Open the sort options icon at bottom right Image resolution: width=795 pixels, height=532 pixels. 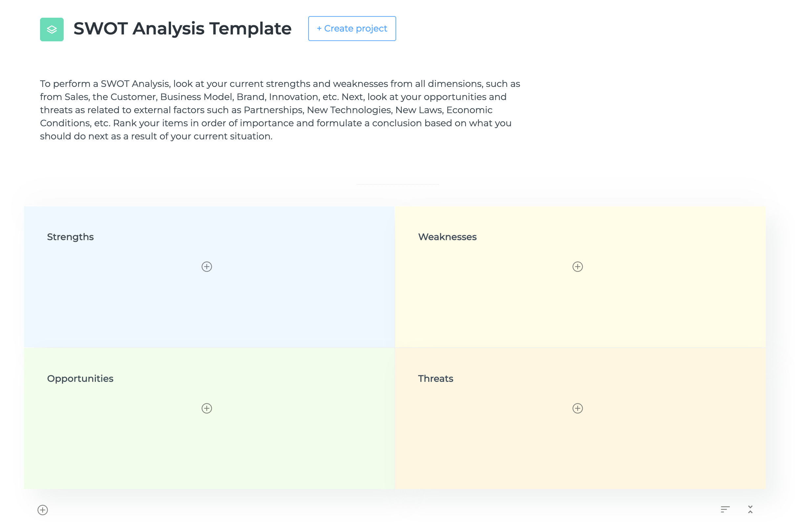[725, 509]
